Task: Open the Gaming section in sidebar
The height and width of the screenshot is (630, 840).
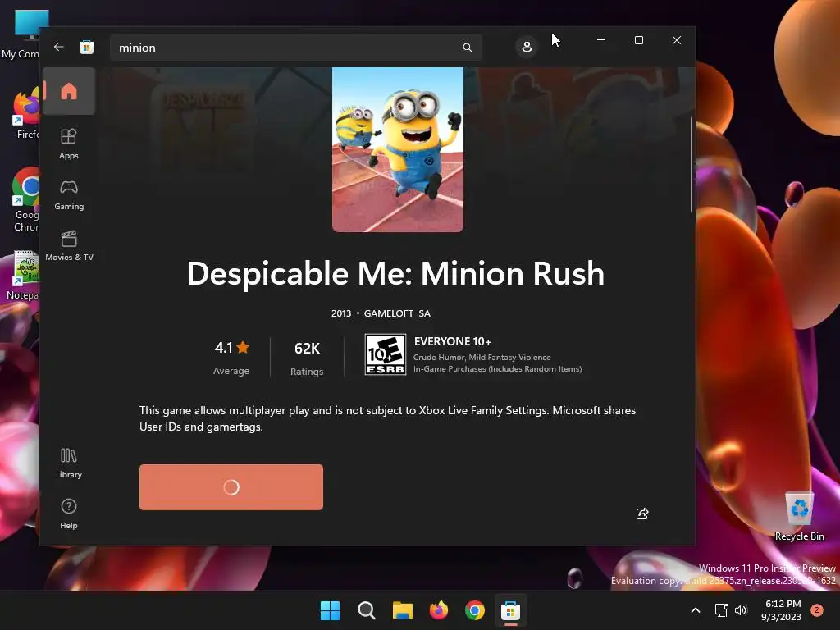Action: tap(69, 195)
